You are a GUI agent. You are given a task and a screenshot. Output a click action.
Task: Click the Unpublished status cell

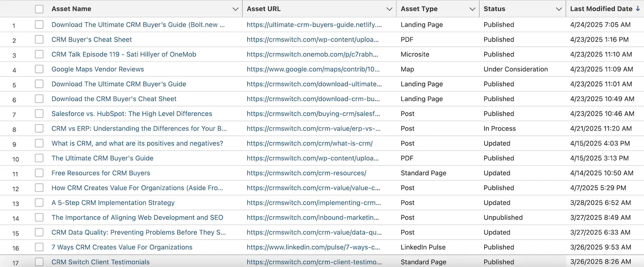pos(503,218)
